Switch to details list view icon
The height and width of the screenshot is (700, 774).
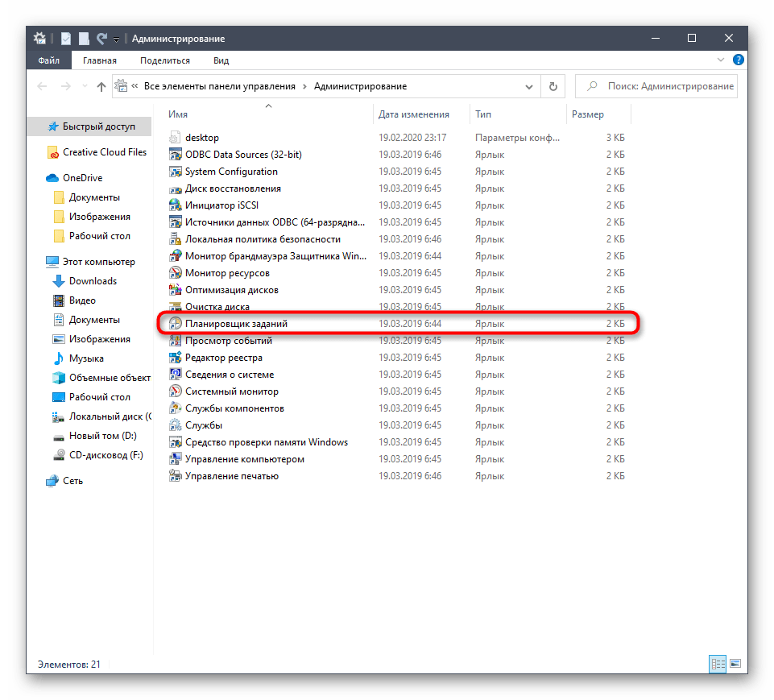coord(717,664)
